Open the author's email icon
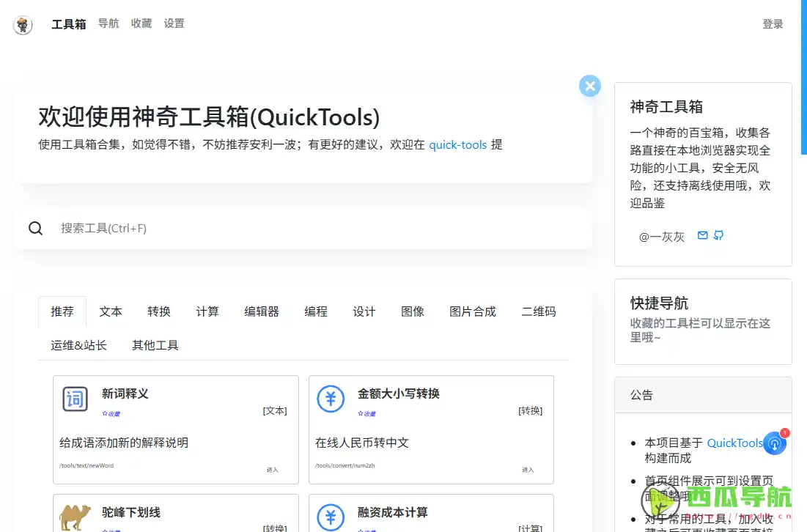Image resolution: width=807 pixels, height=532 pixels. coord(702,235)
